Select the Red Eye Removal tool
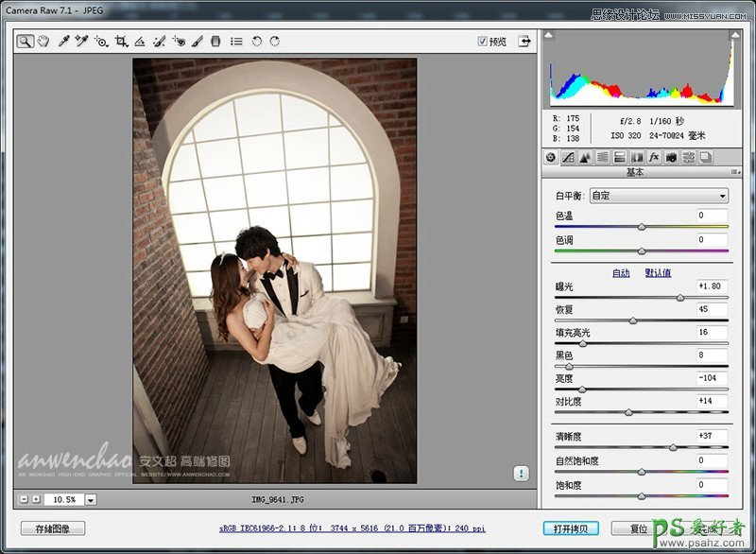 pos(179,42)
